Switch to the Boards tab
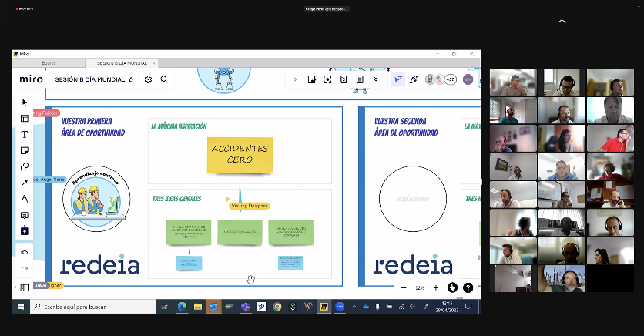The image size is (644, 336). [49, 63]
